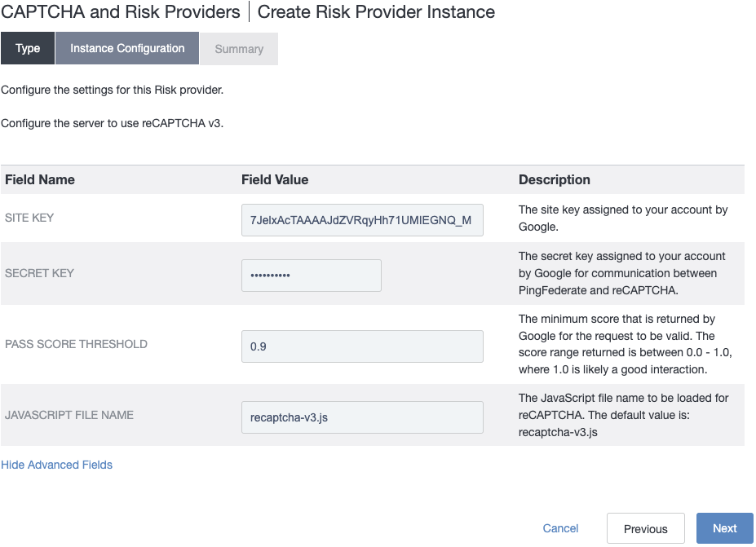Click the JAVASCRIPT FILE NAME label

(x=68, y=415)
